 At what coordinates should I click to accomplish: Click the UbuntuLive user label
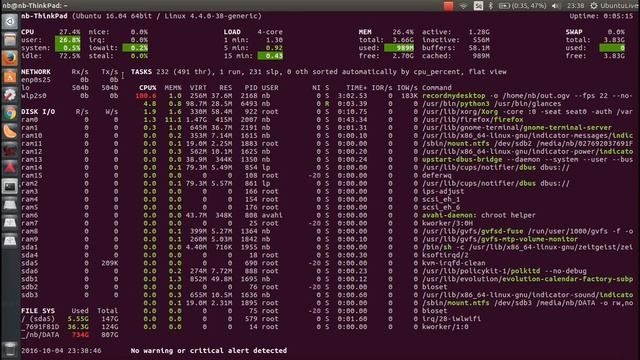click(x=619, y=6)
